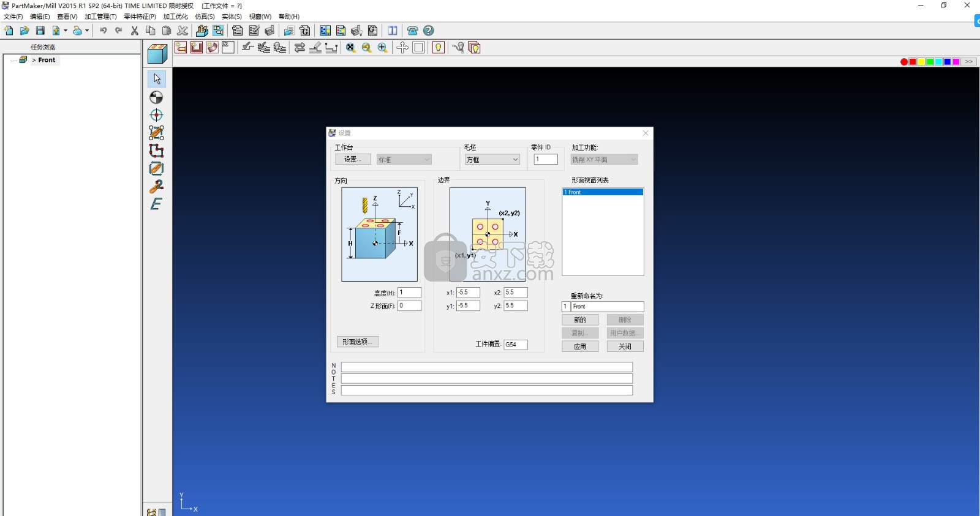Open the 仿真(S) menu
The image size is (980, 516).
[205, 17]
